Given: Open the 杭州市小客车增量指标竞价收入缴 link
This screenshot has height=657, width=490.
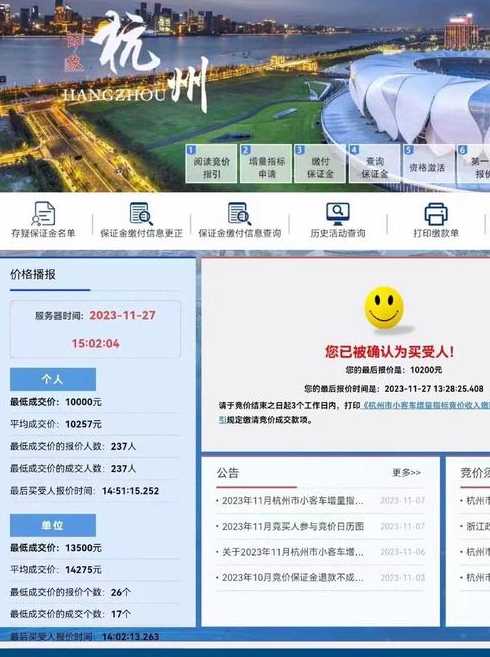Looking at the screenshot, I should point(425,406).
